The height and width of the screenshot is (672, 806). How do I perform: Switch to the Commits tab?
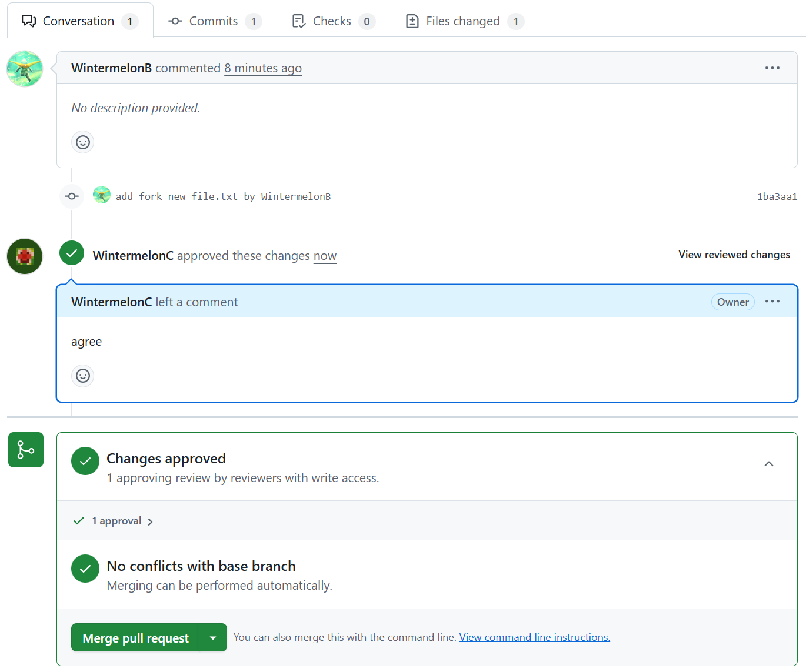214,21
